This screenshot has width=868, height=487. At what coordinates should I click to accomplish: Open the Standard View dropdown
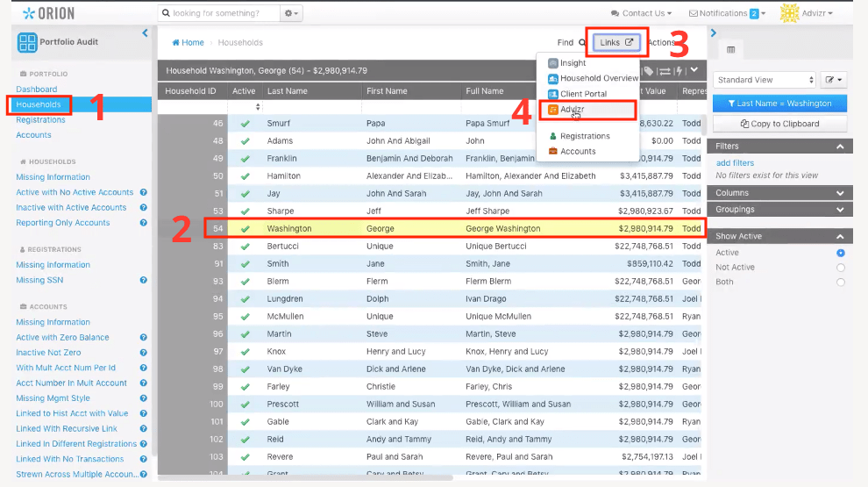(x=765, y=80)
